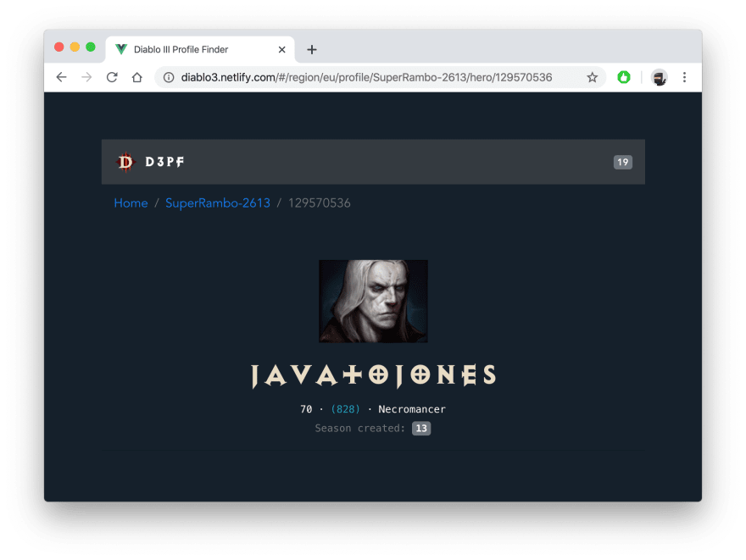Click the paragon level (828) value
746x560 pixels.
[345, 409]
